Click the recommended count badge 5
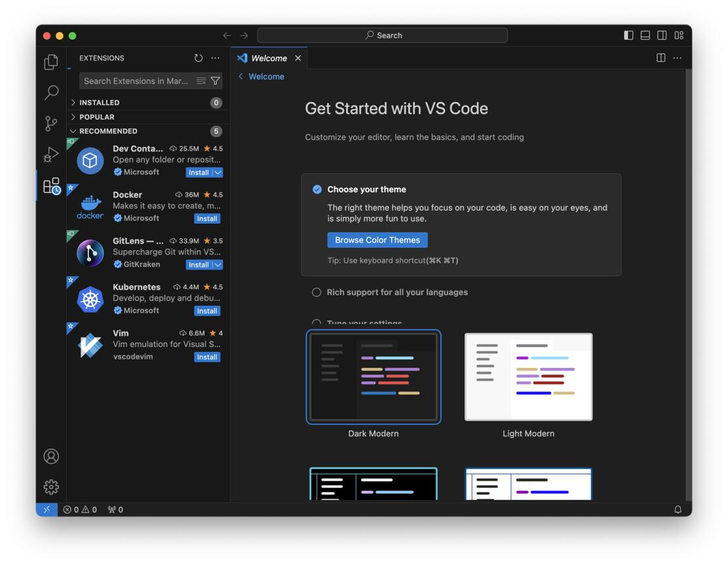Image resolution: width=728 pixels, height=564 pixels. pyautogui.click(x=216, y=131)
